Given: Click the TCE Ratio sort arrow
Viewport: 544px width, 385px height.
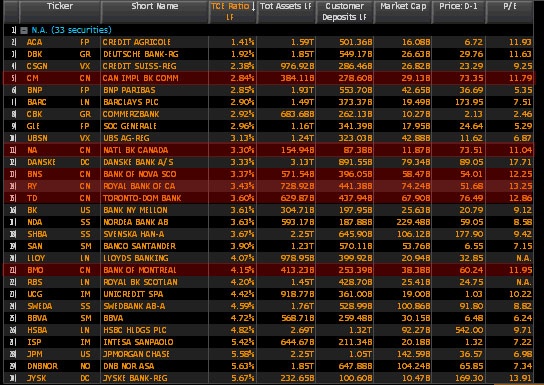Looking at the screenshot, I should pyautogui.click(x=253, y=7).
